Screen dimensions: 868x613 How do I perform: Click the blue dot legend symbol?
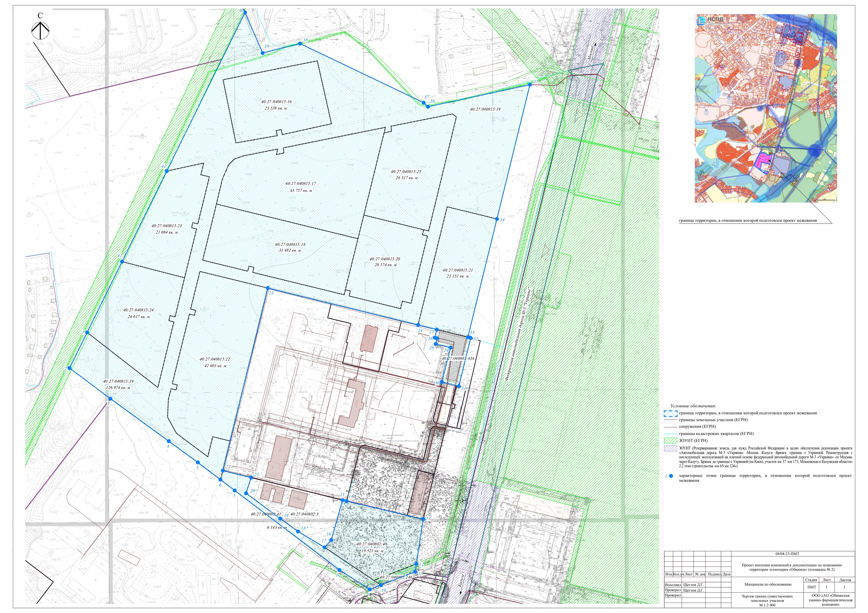pyautogui.click(x=671, y=476)
